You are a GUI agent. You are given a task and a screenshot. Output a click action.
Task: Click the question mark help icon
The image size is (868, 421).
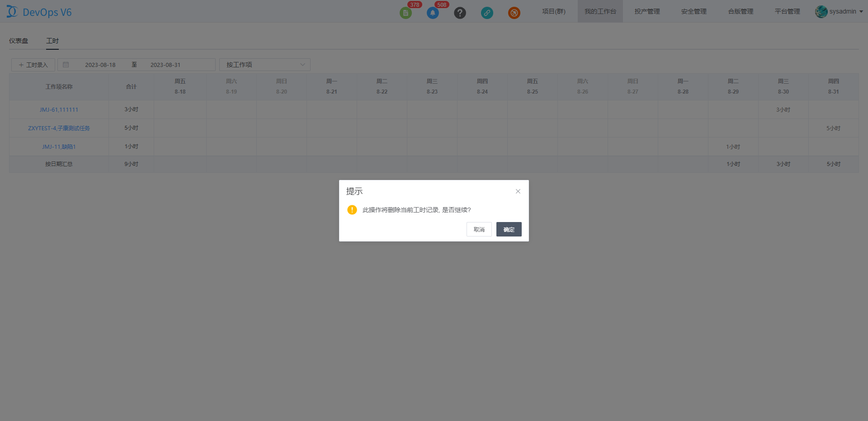click(460, 13)
